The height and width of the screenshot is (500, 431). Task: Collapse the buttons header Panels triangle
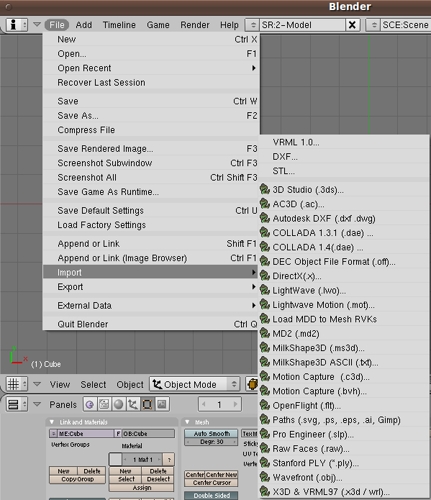coord(37,404)
